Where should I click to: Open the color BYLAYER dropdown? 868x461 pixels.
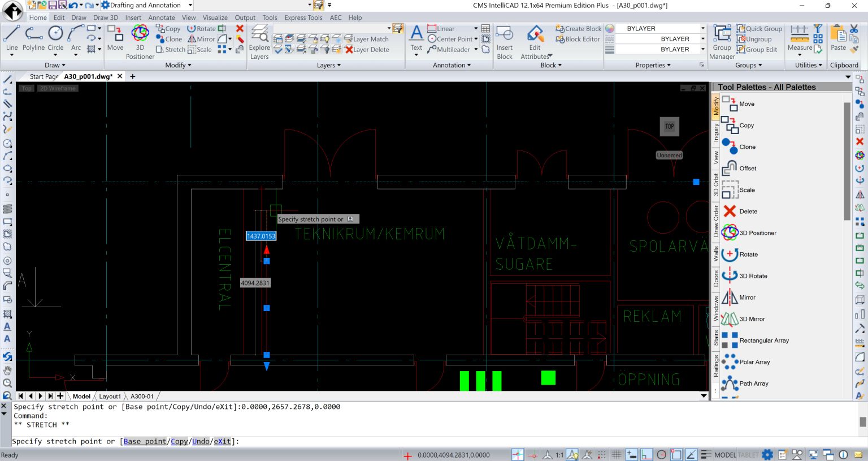click(702, 28)
